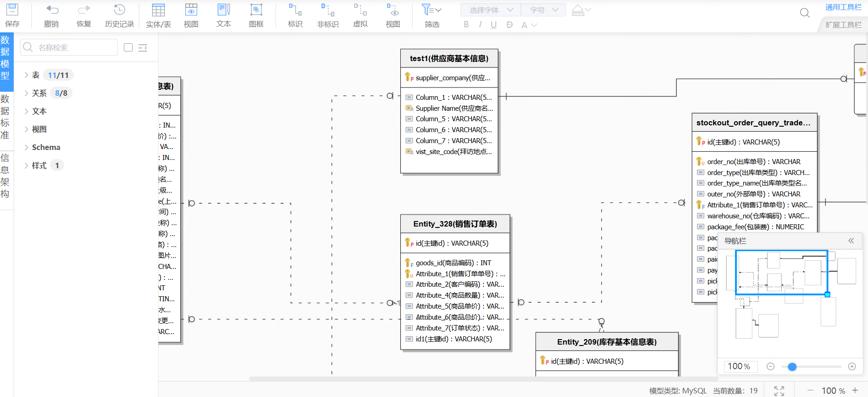The height and width of the screenshot is (397, 868).
Task: Redo using the 恢复 icon
Action: click(x=84, y=15)
